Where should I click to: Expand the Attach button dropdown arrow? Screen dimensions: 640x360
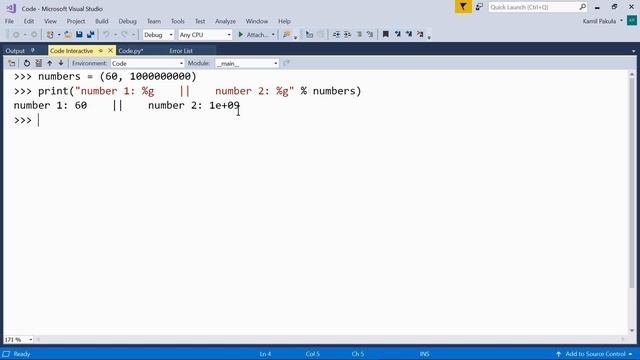(x=273, y=35)
